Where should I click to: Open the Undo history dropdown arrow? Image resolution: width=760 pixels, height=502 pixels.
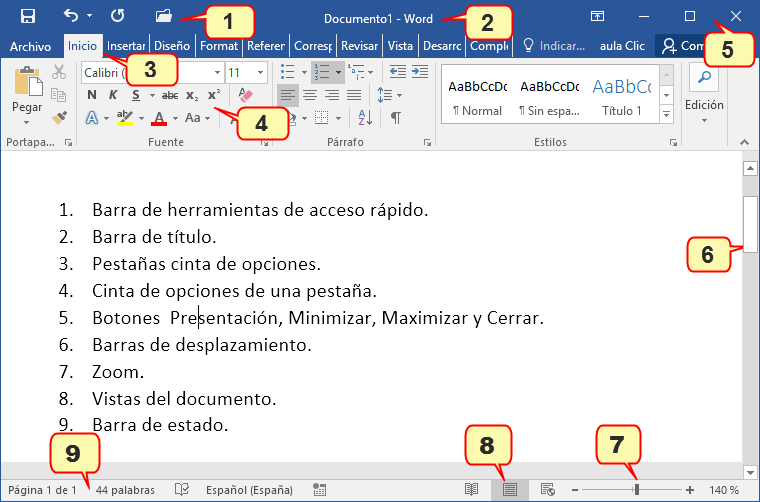point(89,16)
